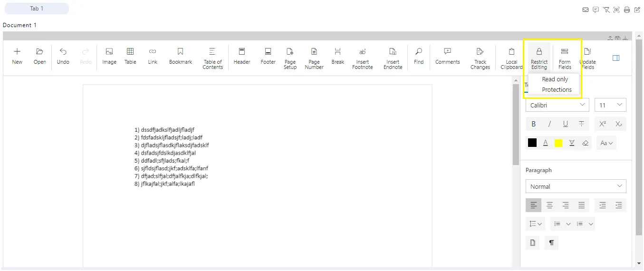Click the print icon at top right

627,10
